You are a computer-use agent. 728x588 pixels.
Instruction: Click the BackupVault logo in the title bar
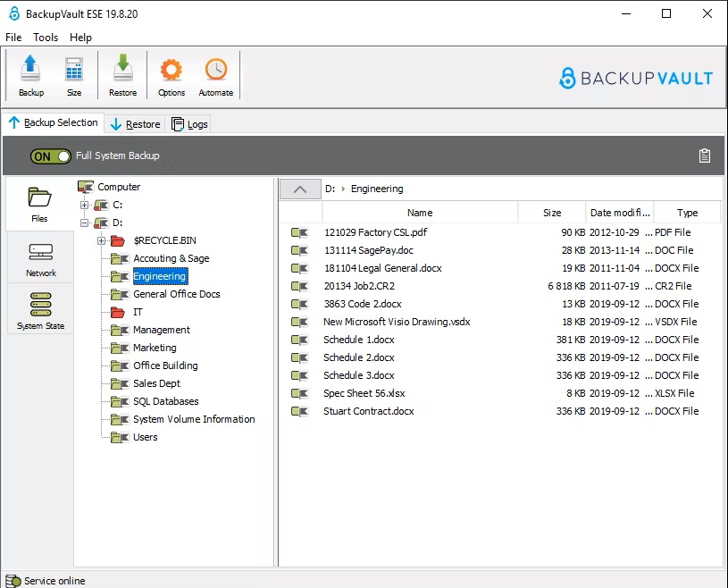(x=14, y=13)
